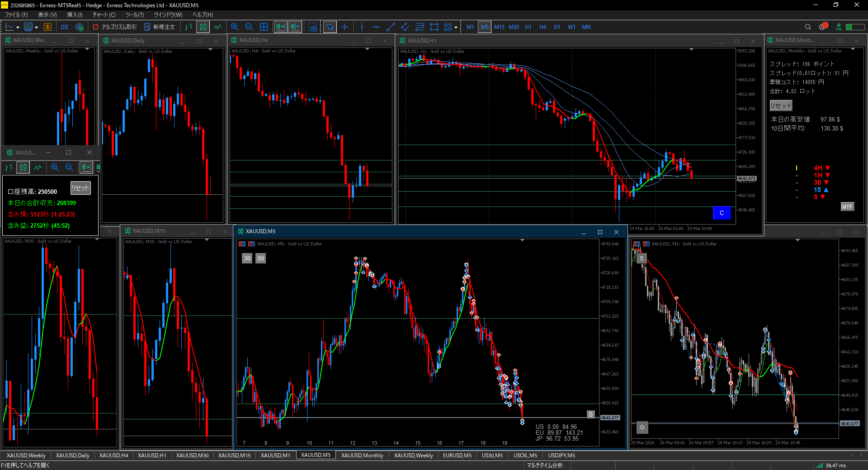Toggle main toolbar chart auto-scroll

[281, 27]
